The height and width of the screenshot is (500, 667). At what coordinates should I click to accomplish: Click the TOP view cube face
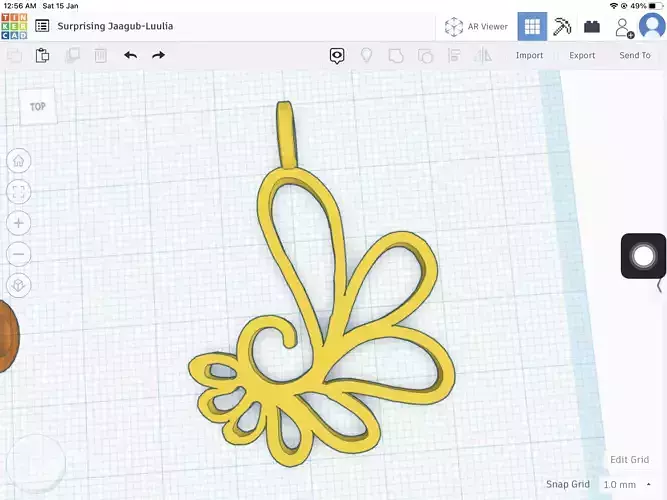tap(37, 106)
